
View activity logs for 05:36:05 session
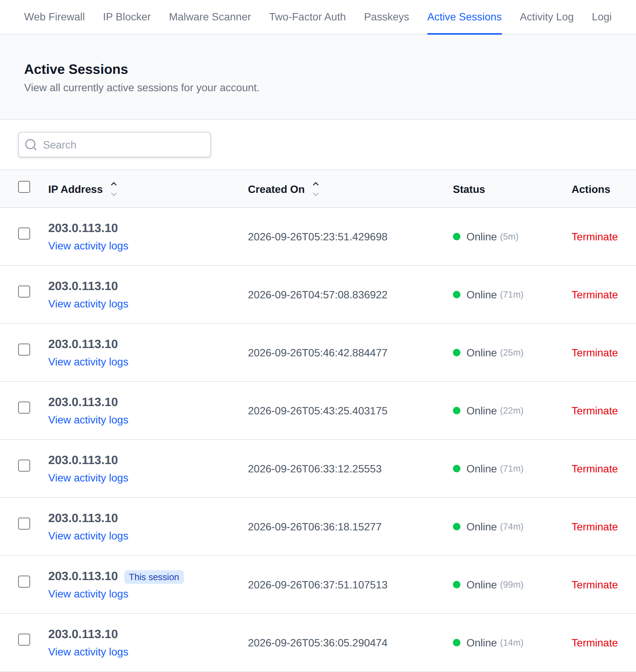[x=88, y=652]
